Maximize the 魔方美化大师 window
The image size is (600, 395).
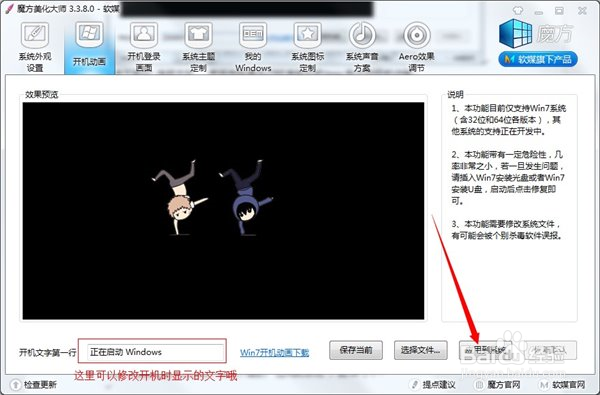(x=559, y=10)
